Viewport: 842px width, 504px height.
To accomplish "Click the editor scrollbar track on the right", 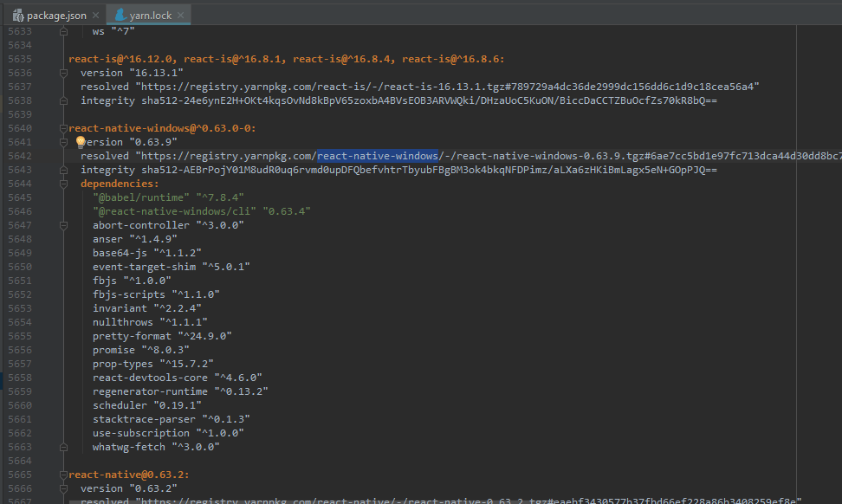I will click(x=835, y=260).
